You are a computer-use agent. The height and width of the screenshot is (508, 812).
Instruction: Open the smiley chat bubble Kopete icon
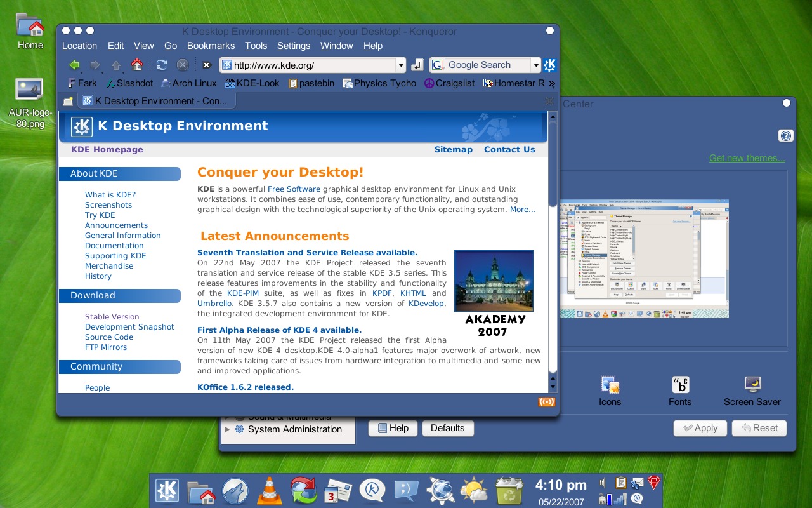[407, 491]
